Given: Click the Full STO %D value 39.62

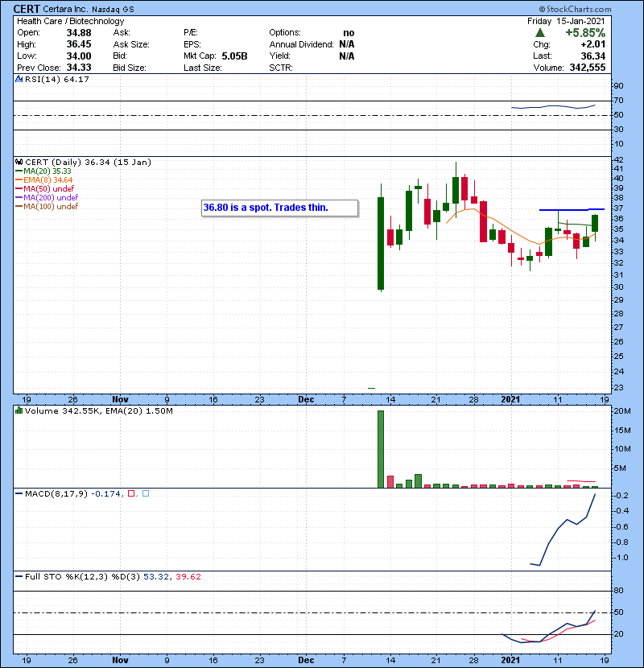Looking at the screenshot, I should point(188,576).
